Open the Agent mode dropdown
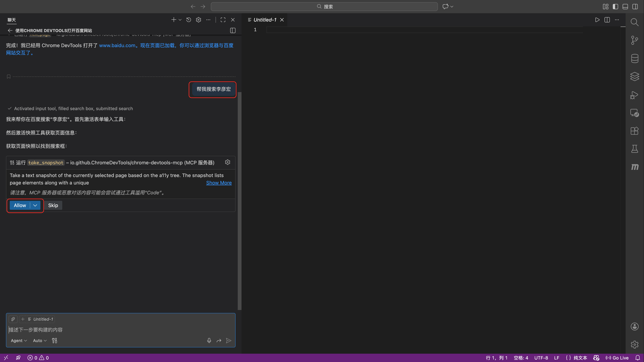Image resolution: width=644 pixels, height=362 pixels. click(x=19, y=340)
